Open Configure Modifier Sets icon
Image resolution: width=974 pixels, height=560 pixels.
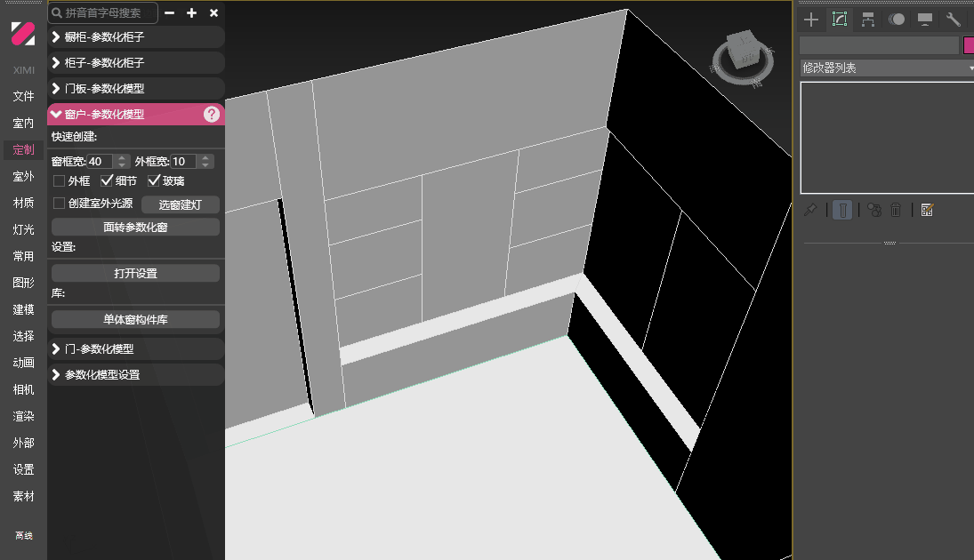[x=927, y=210]
